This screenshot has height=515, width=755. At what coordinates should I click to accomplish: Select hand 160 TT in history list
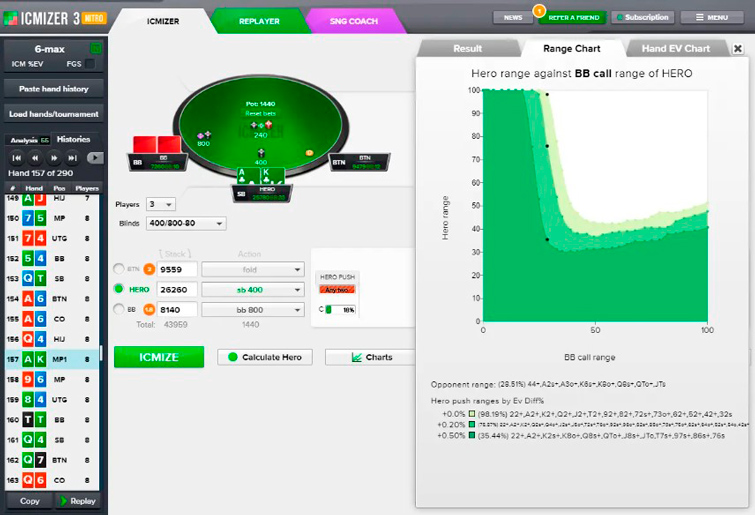[x=52, y=420]
